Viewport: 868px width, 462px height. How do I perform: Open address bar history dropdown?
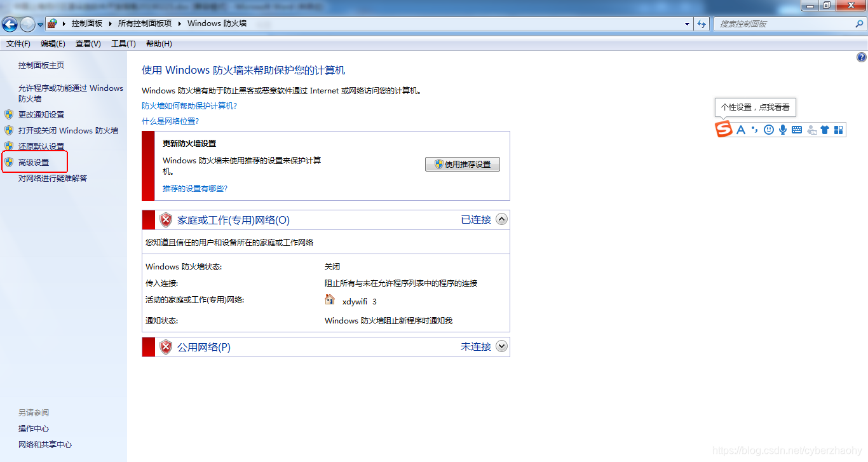[688, 24]
